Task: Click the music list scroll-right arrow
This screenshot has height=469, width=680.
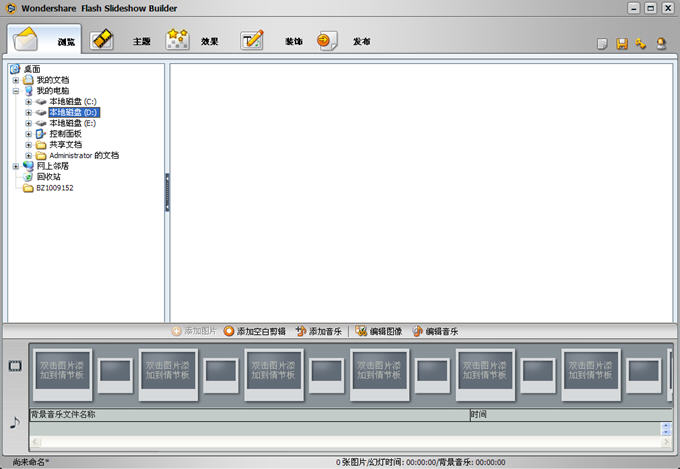Action: (x=666, y=442)
